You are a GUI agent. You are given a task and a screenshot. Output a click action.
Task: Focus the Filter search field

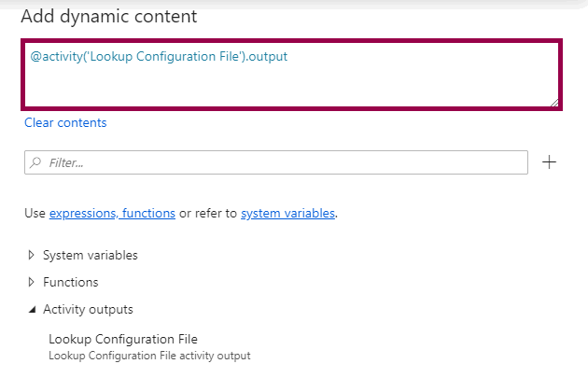coord(280,162)
